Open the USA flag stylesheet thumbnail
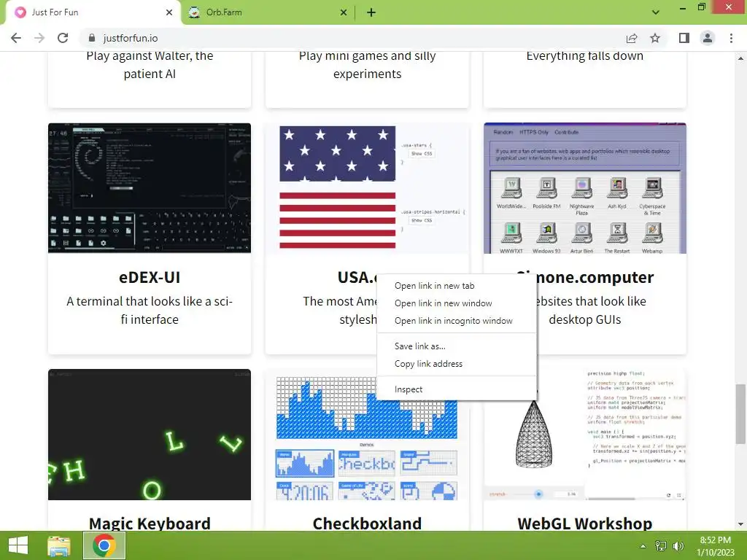 tap(368, 188)
